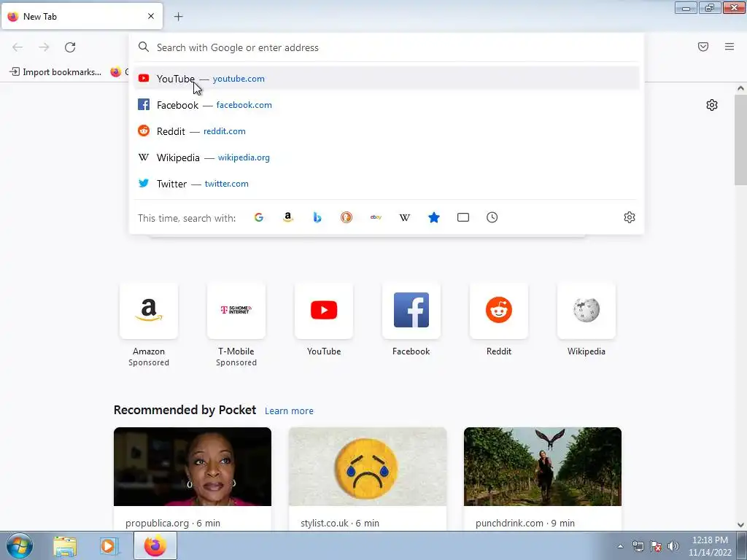The image size is (747, 560).
Task: Open Windows Start menu
Action: click(x=20, y=545)
